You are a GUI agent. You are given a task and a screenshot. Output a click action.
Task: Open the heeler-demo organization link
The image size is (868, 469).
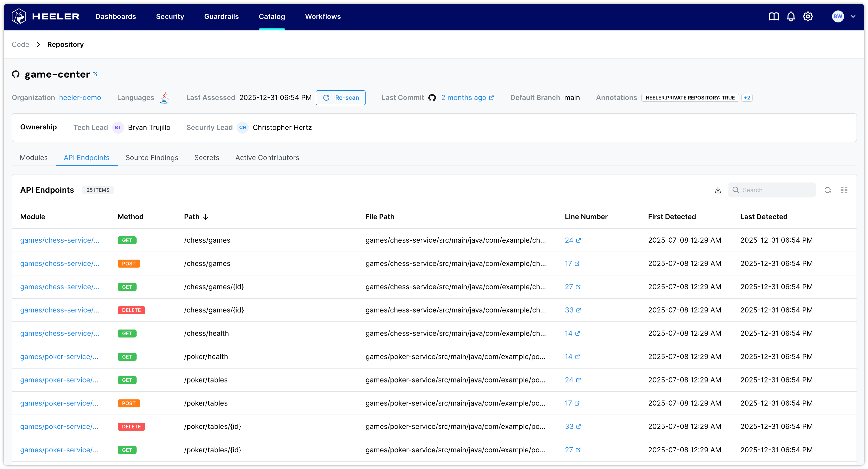(80, 98)
